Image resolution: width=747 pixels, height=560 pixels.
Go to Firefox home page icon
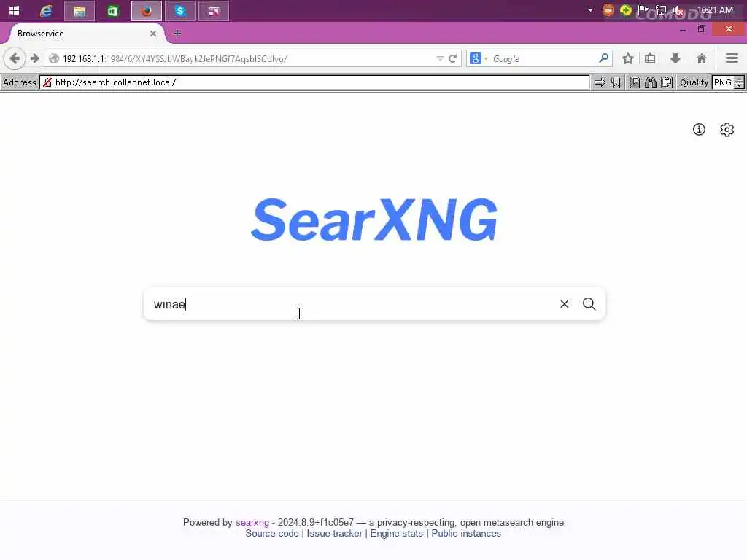coord(701,58)
